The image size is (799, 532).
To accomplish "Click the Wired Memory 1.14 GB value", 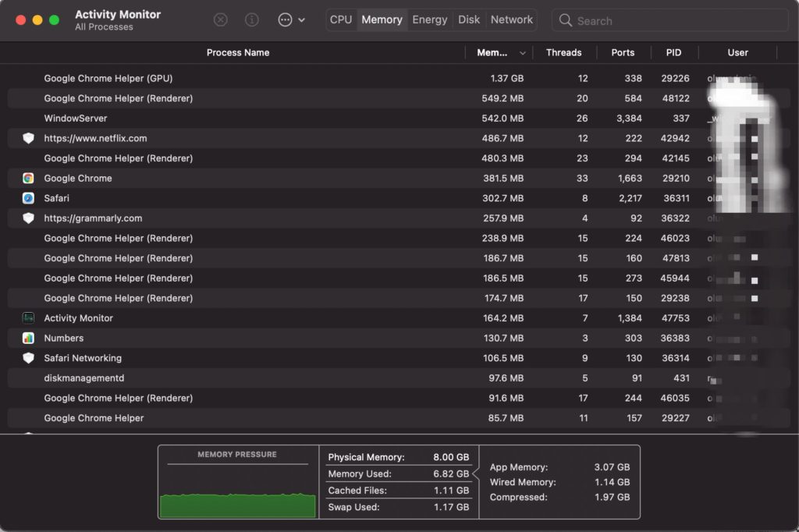I will coord(612,481).
